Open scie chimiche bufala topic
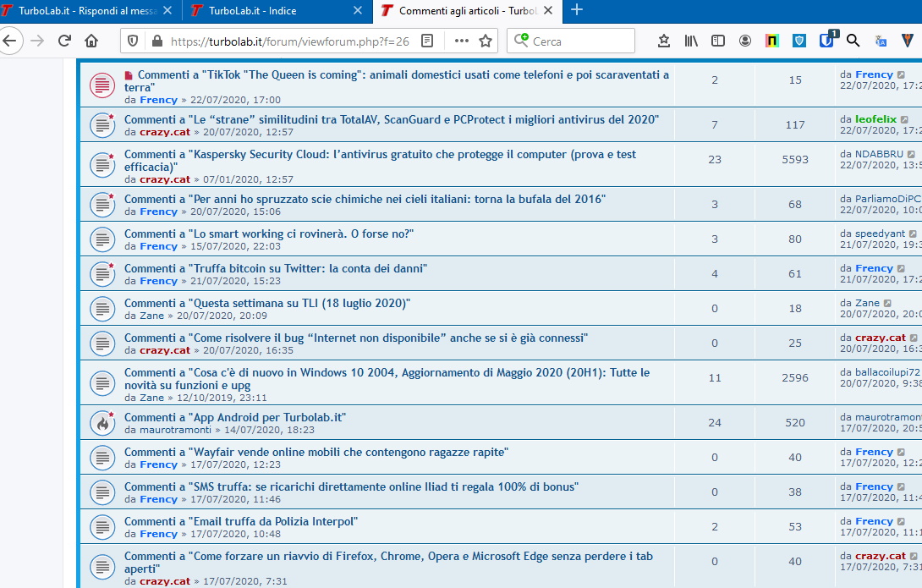Viewport: 922px width, 588px height. coord(365,199)
